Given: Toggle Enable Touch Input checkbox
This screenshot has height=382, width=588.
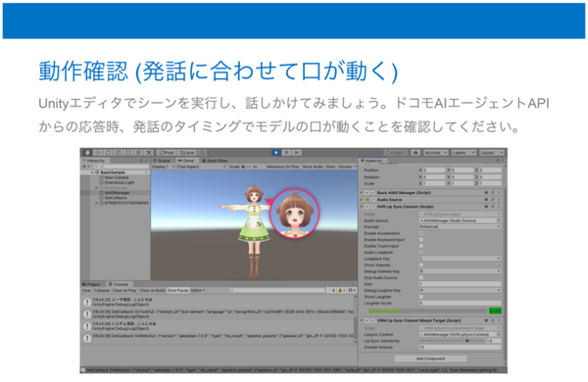Looking at the screenshot, I should tap(421, 246).
